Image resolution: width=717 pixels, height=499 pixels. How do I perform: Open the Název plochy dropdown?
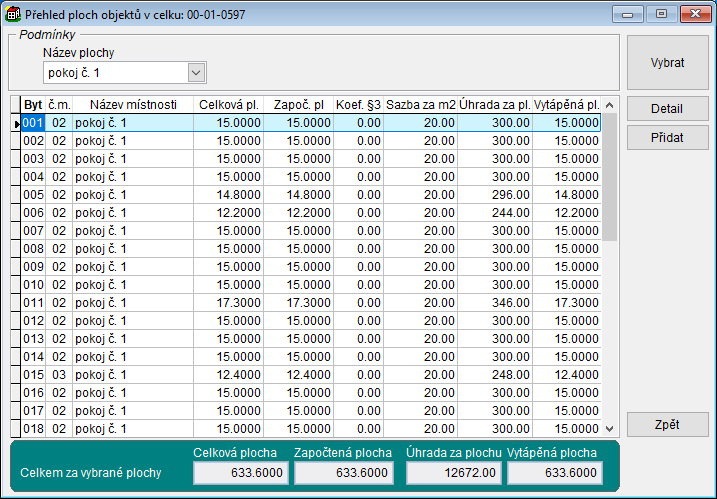pos(196,73)
